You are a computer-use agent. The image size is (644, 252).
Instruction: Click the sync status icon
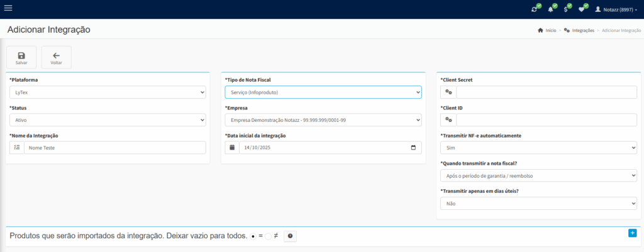[535, 9]
